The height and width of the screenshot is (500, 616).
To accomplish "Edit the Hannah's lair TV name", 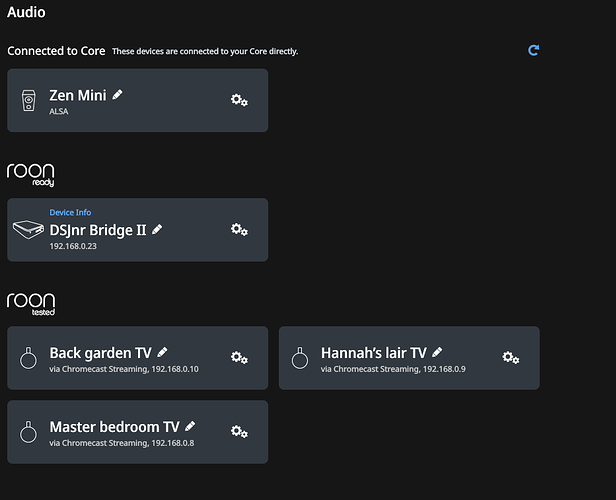I will (x=437, y=352).
